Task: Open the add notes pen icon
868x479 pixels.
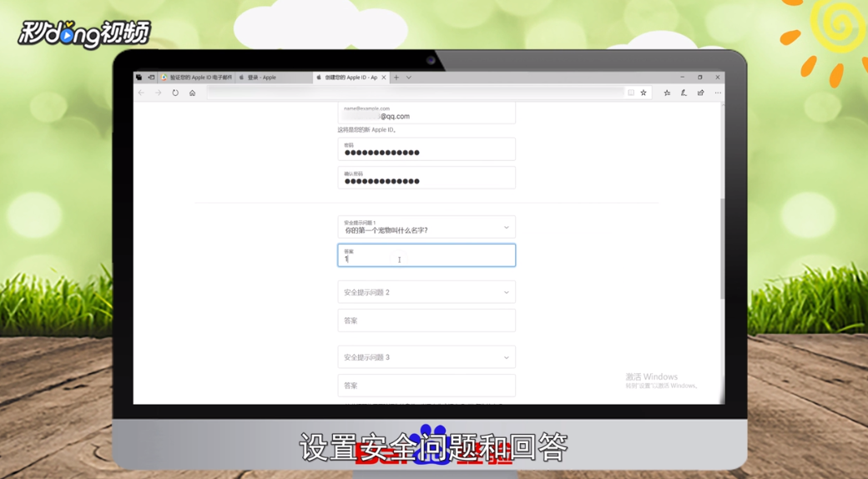Action: pyautogui.click(x=684, y=93)
